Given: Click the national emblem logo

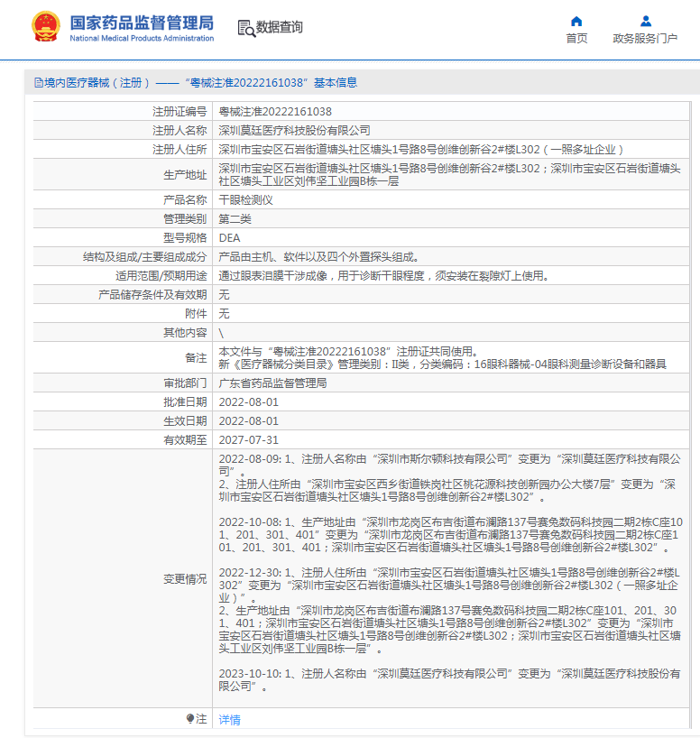Looking at the screenshot, I should click(46, 27).
